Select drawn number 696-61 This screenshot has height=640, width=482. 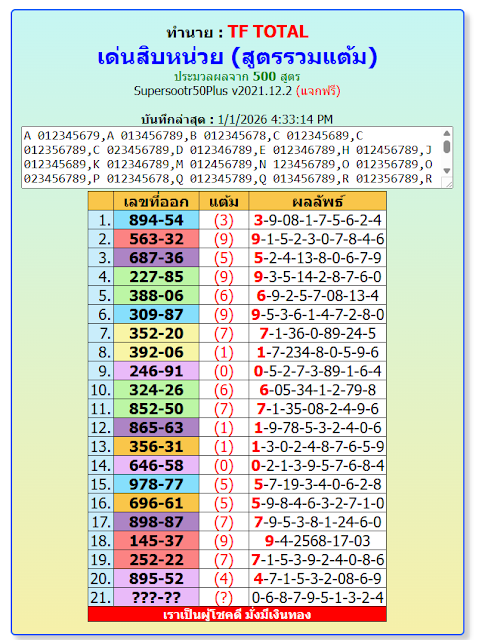[156, 503]
